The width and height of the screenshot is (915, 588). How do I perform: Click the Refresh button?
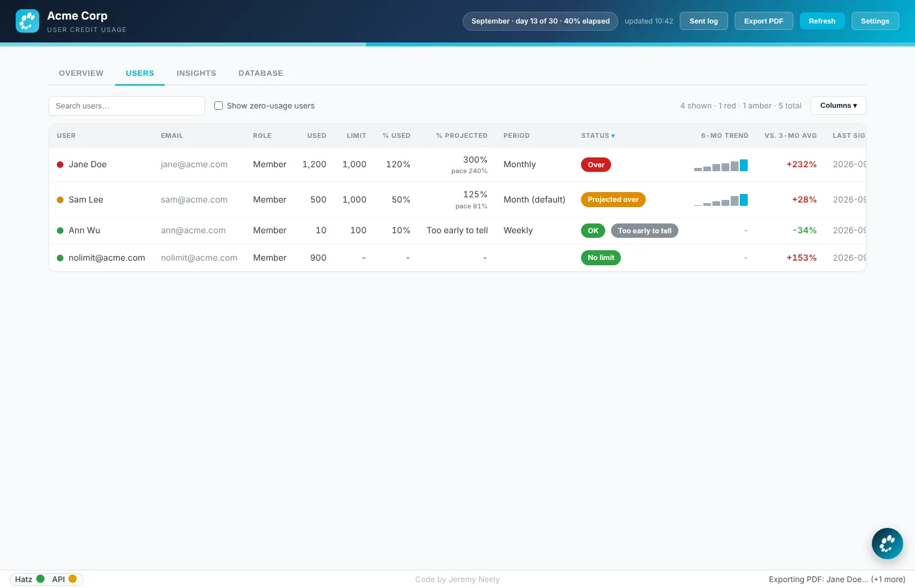pyautogui.click(x=822, y=21)
